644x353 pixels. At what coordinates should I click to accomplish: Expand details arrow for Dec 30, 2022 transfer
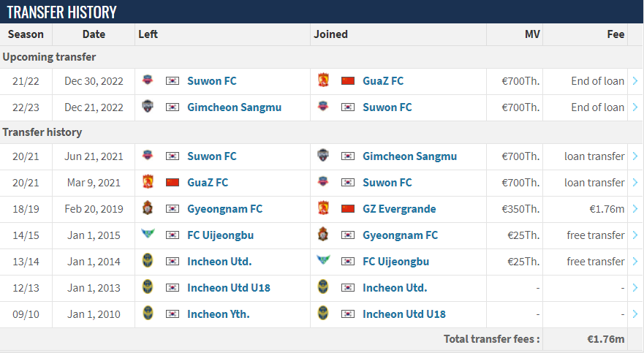635,81
